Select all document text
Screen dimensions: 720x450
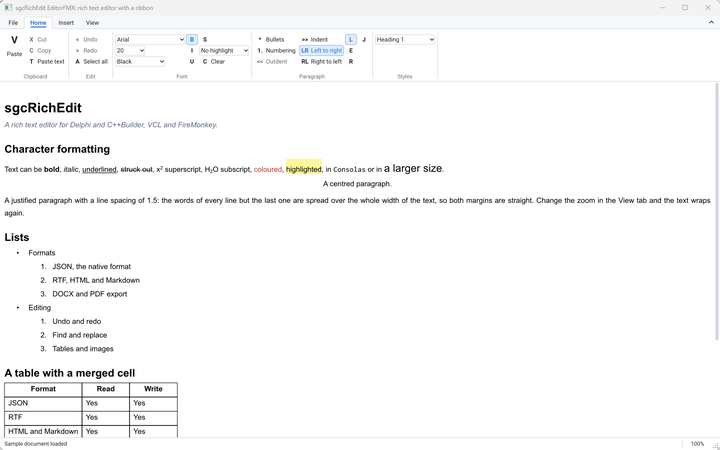click(x=91, y=62)
